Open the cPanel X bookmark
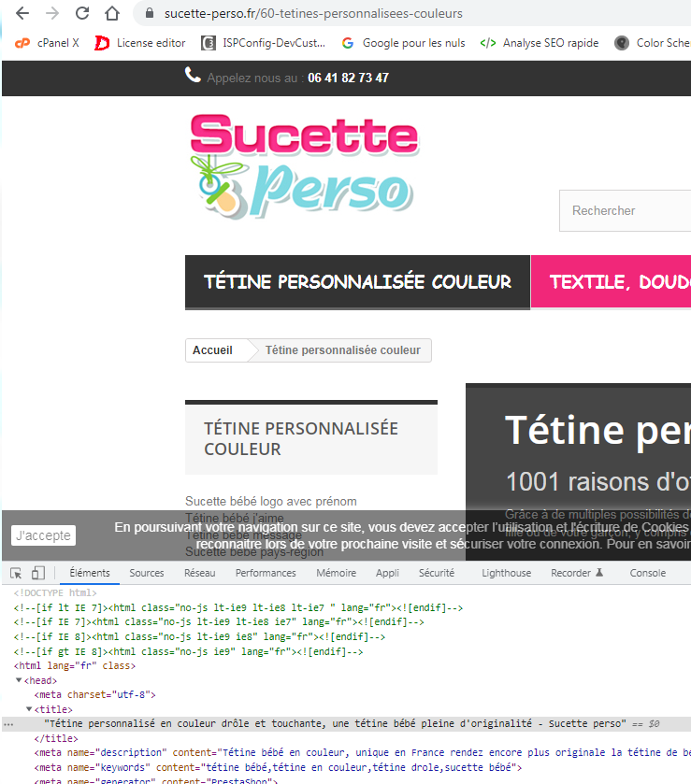Viewport: 691px width, 784px height. tap(47, 43)
